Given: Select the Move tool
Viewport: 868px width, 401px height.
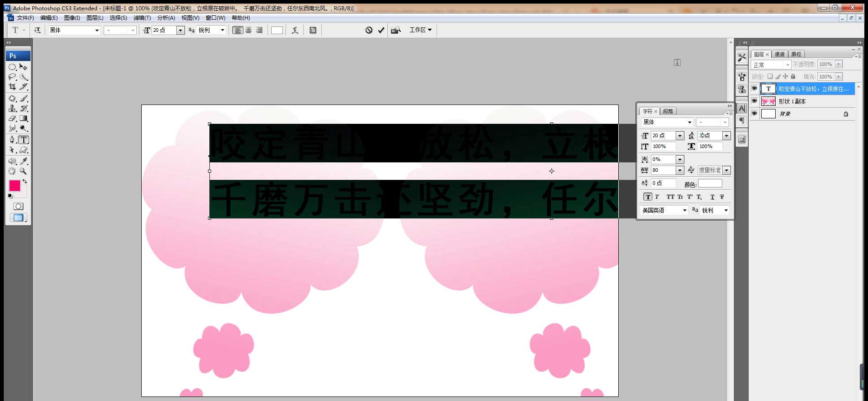Looking at the screenshot, I should 23,67.
